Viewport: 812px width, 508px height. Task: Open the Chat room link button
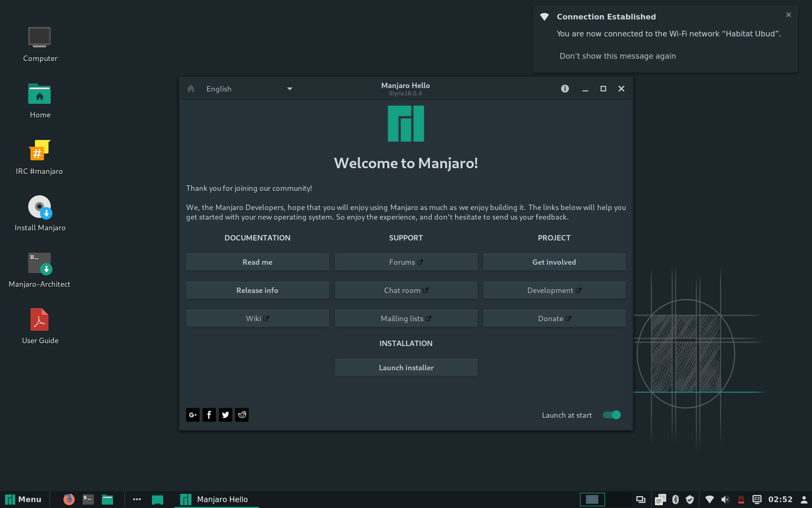click(406, 290)
